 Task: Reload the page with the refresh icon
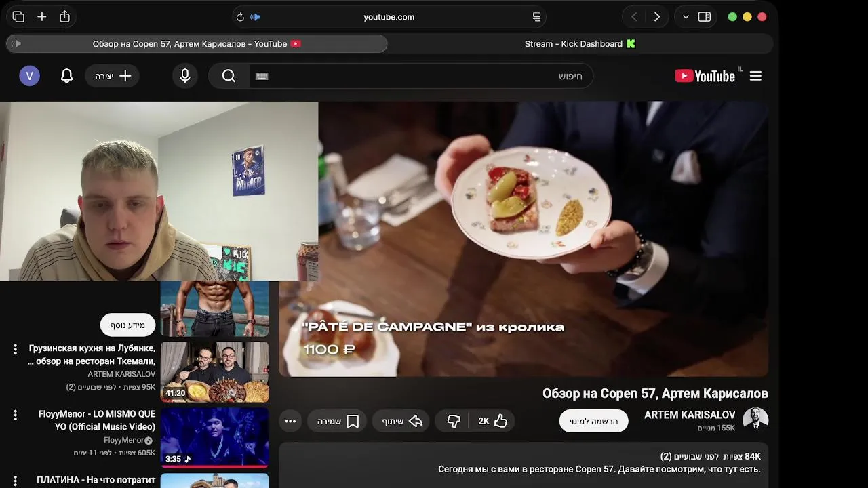pos(240,17)
